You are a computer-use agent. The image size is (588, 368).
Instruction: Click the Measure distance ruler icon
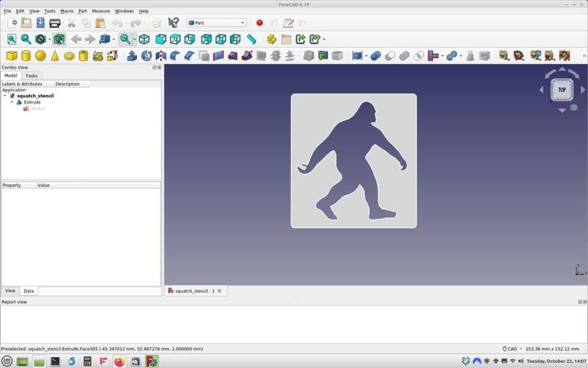[251, 39]
